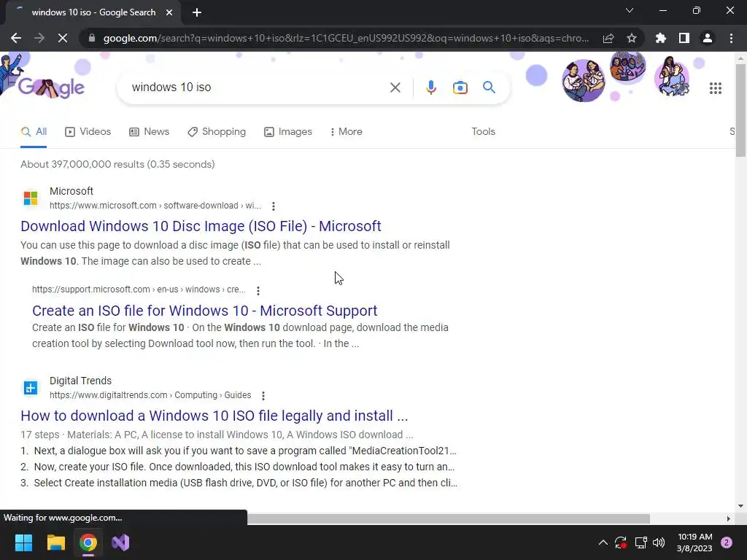
Task: Click the Digital Trends favicon
Action: point(31,388)
